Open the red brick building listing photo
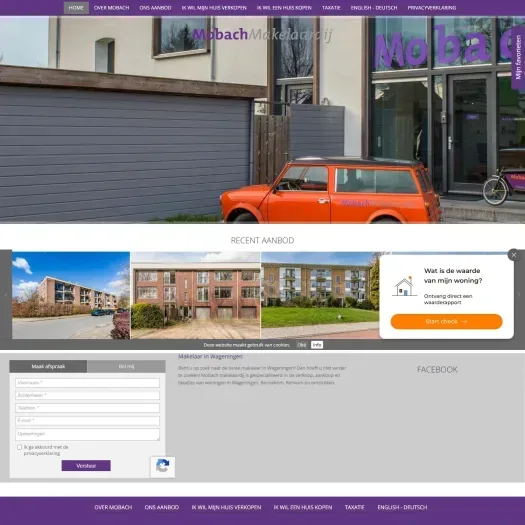Viewport: 525px width, 525px height. 196,295
